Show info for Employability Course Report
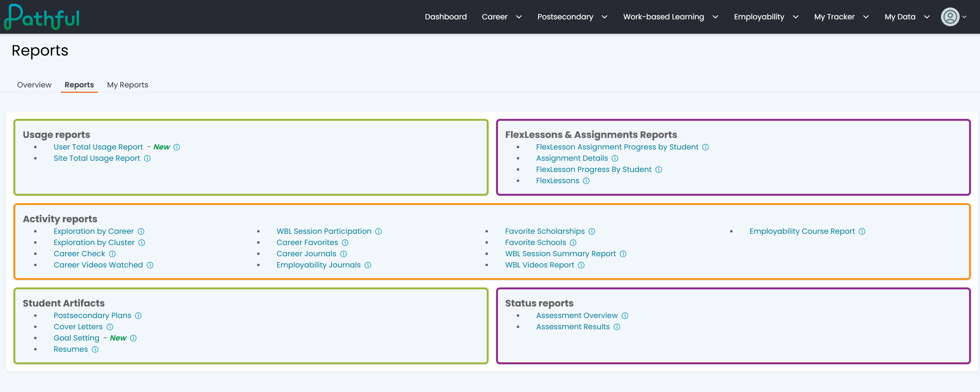 coord(862,232)
